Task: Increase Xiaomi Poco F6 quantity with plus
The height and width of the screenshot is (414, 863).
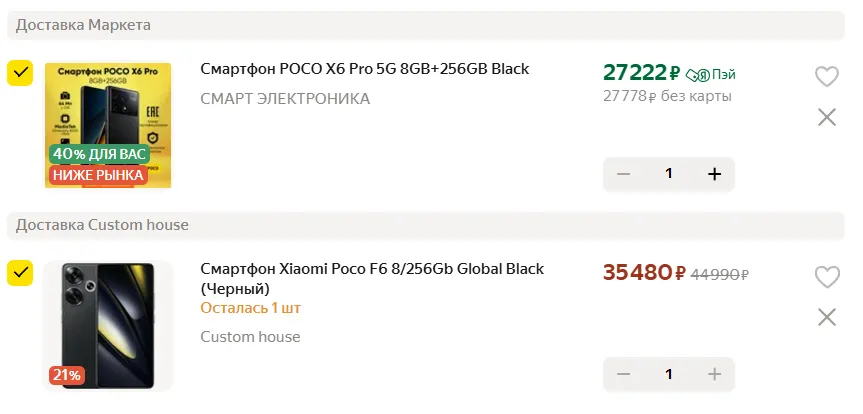Action: (x=714, y=374)
